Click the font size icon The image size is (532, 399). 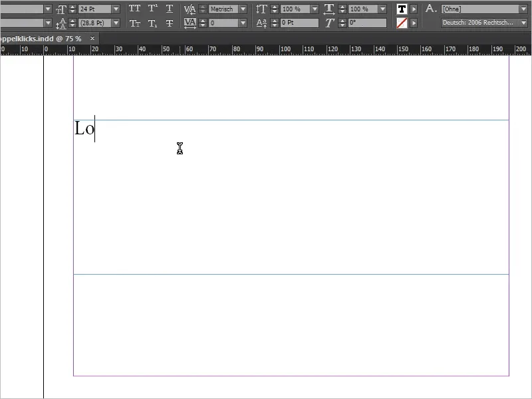[x=61, y=9]
